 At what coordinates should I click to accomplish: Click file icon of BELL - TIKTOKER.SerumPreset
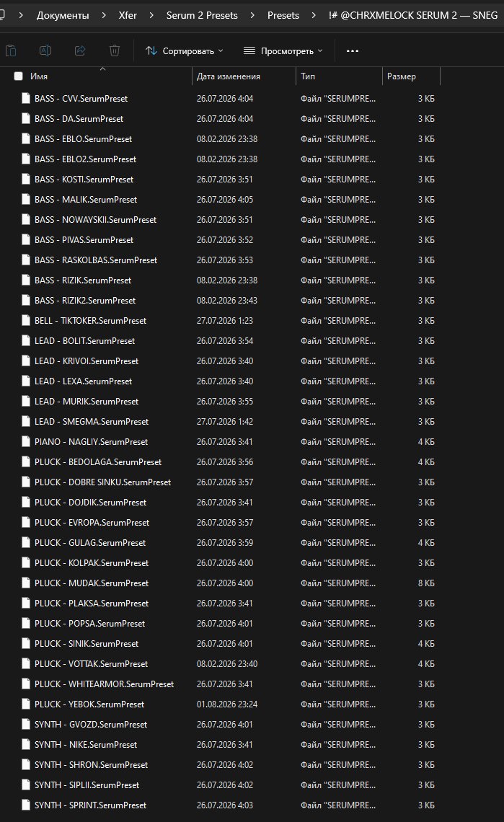click(x=25, y=320)
